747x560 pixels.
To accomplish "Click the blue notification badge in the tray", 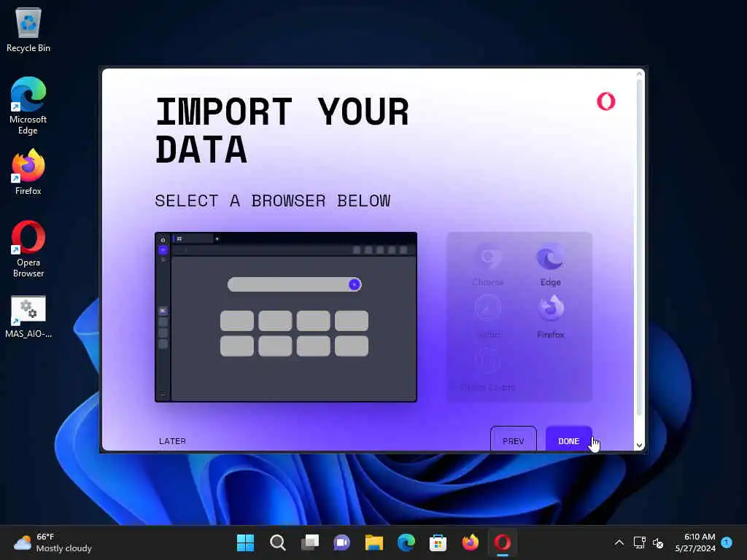I will tap(727, 542).
